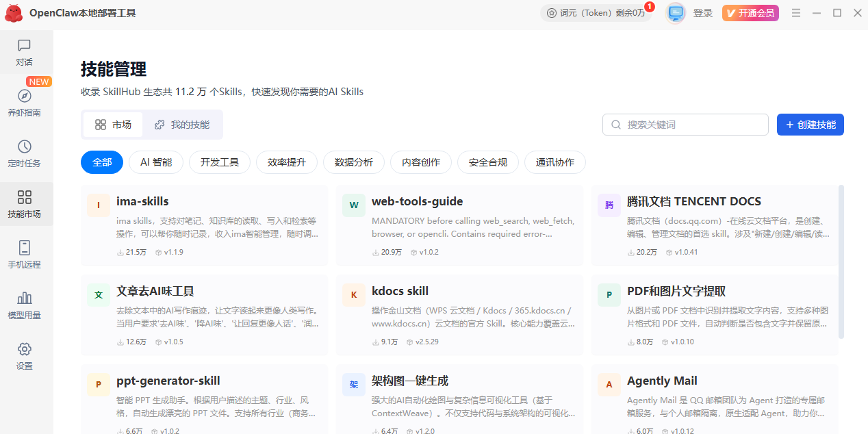The image size is (868, 434).
Task: Click the 架构图一键生成 blue 架 icon
Action: [x=354, y=385]
